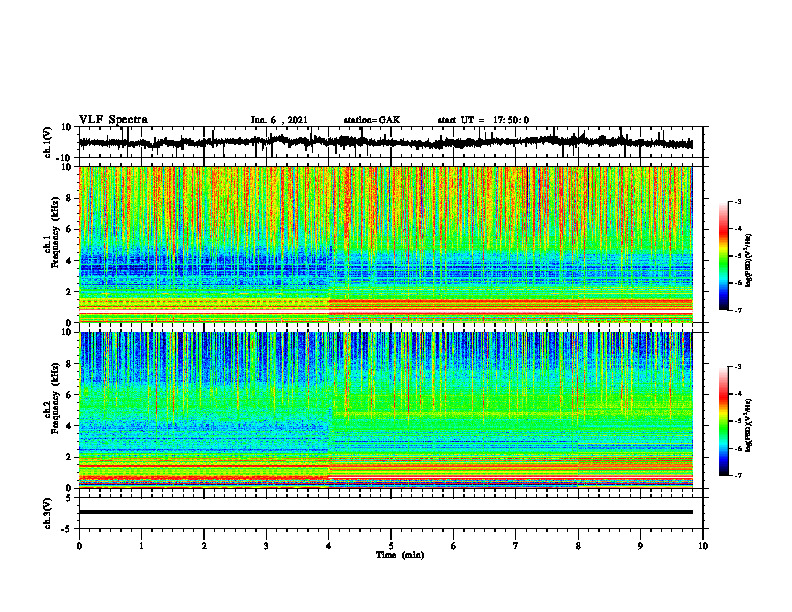Image resolution: width=792 pixels, height=612 pixels.
Task: Click the "6" kHz tick on ch.2 spectrogram
Action: point(69,395)
